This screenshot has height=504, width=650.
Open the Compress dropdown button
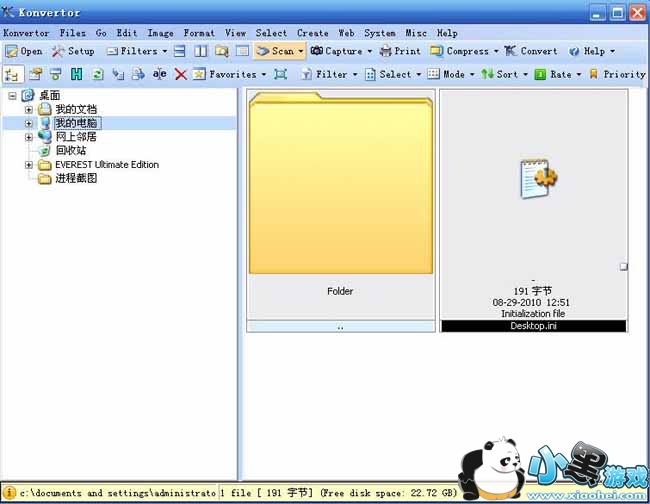(x=464, y=51)
